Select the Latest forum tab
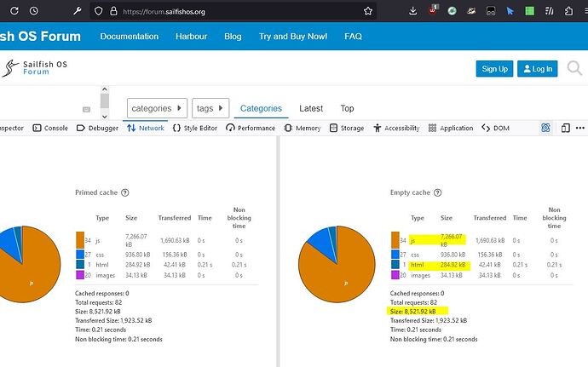This screenshot has height=367, width=588. [311, 108]
